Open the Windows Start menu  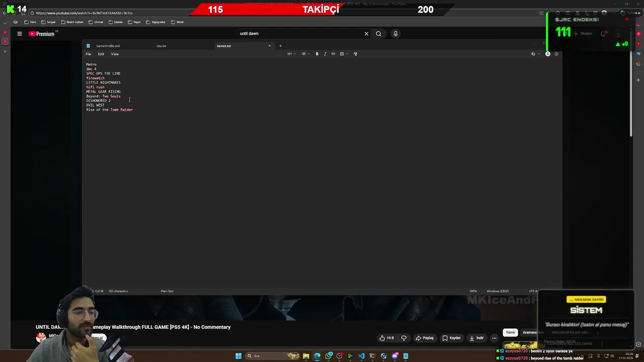click(x=238, y=356)
